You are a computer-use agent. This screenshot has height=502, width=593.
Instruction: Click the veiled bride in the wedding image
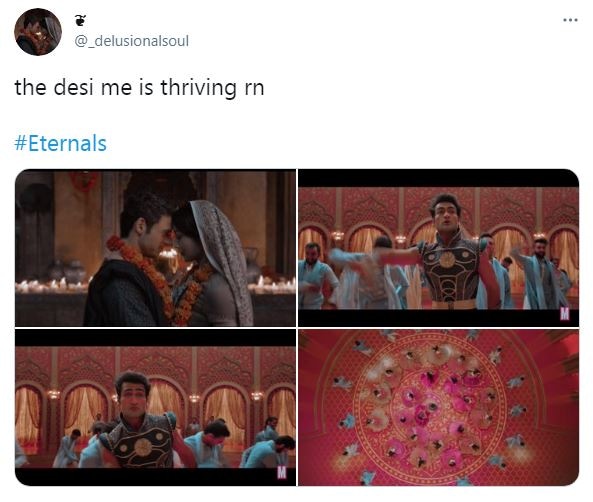click(212, 265)
